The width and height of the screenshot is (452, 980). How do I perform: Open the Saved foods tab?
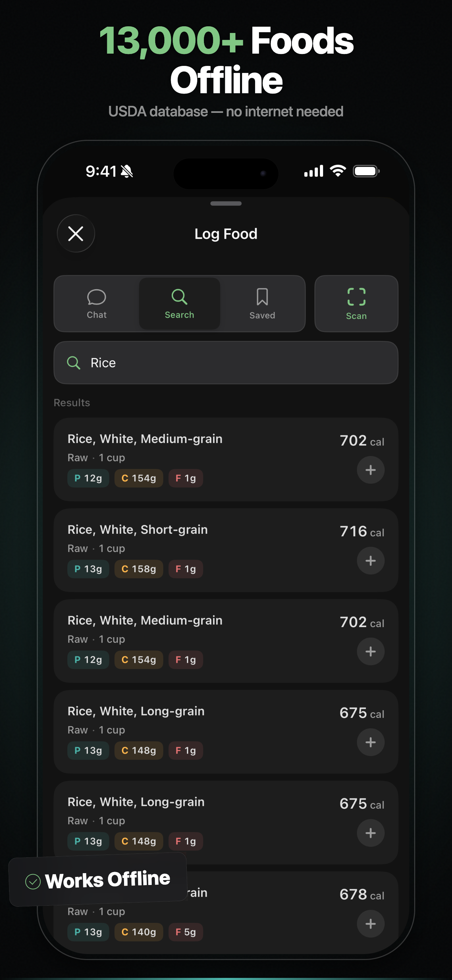click(x=262, y=304)
